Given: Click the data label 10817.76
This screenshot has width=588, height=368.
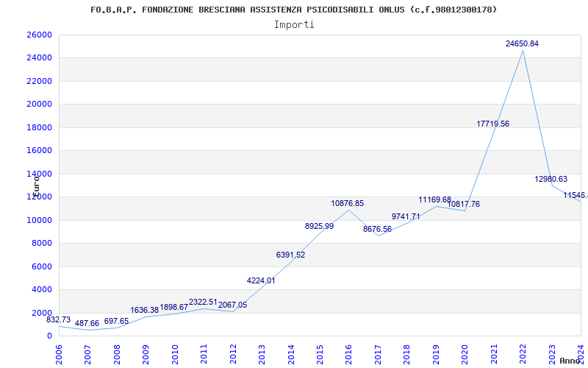Looking at the screenshot, I should 464,205.
